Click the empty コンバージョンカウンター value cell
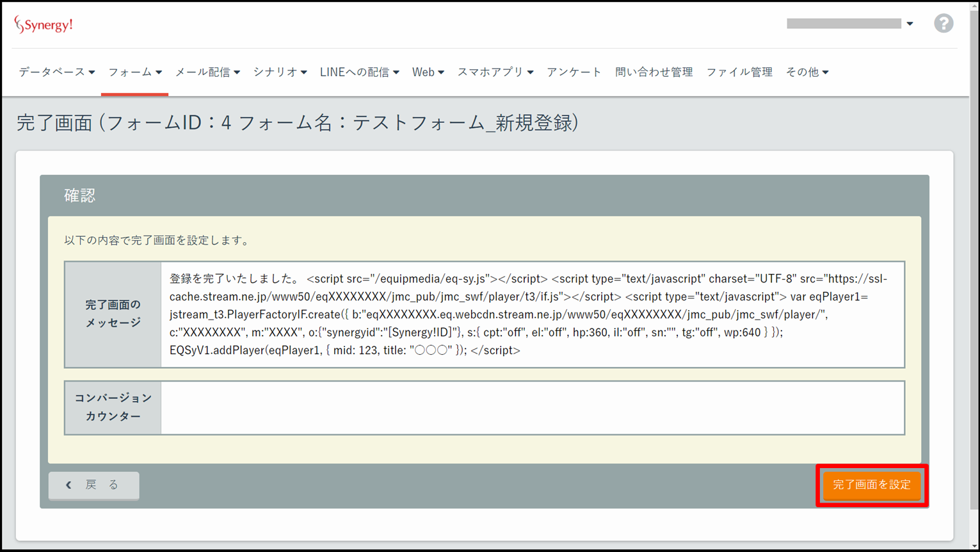This screenshot has height=552, width=980. click(x=532, y=408)
